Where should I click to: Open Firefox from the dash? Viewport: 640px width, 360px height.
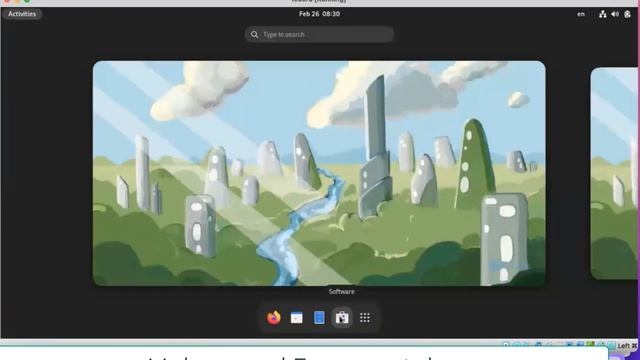(274, 318)
